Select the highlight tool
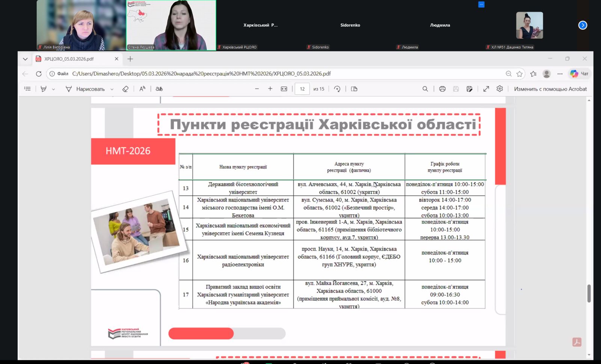The width and height of the screenshot is (601, 364). pyautogui.click(x=44, y=89)
